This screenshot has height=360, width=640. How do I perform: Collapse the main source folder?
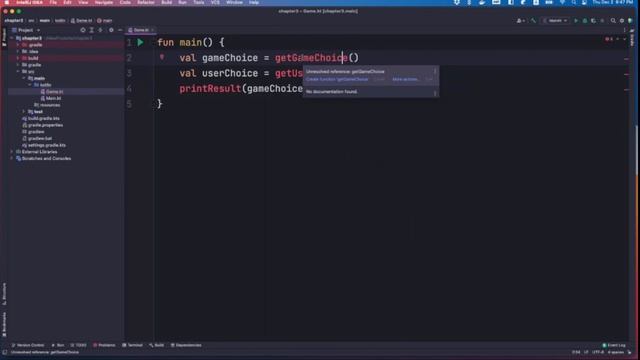(24, 78)
